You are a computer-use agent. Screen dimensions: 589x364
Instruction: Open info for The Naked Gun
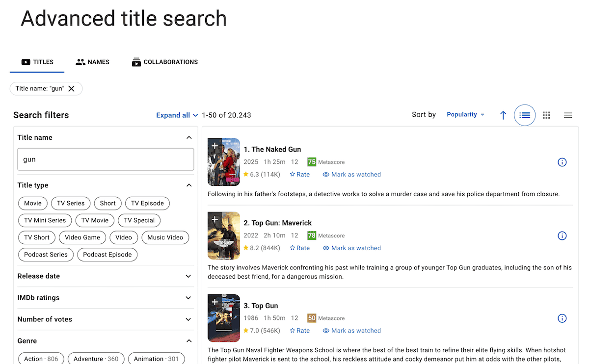coord(562,162)
